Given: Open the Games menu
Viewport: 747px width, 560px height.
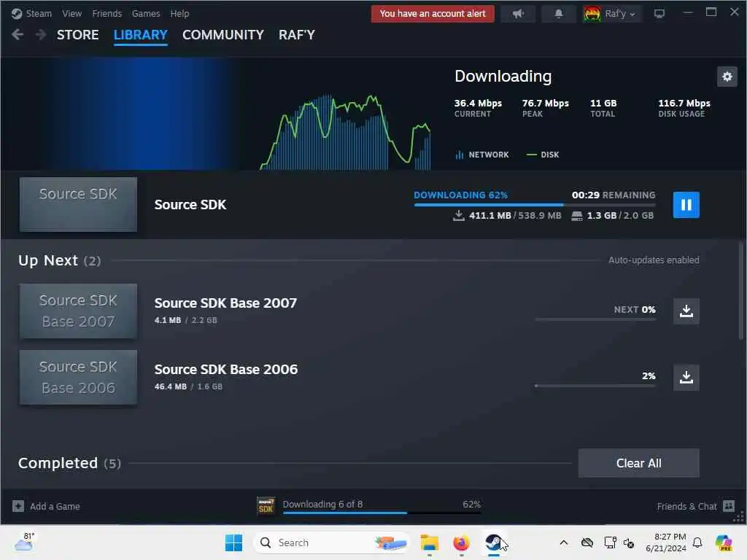Looking at the screenshot, I should coord(146,13).
